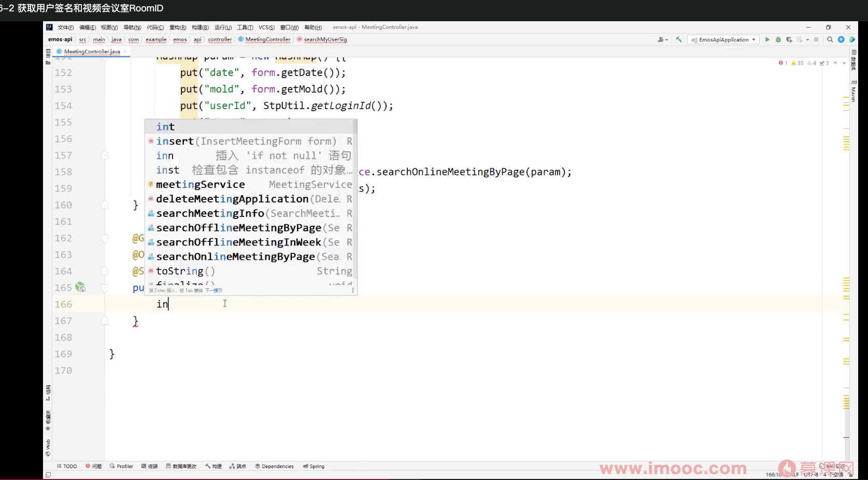Viewport: 868px width, 480px height.
Task: Open the profiler run icon in toolbar
Action: pos(800,39)
